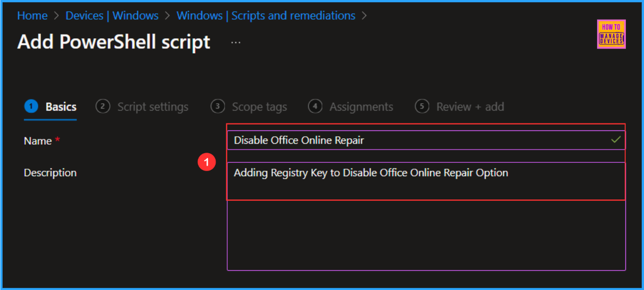Screen dimensions: 644x290
Task: Open Windows | Scripts and remediations breadcrumb
Action: (x=266, y=16)
